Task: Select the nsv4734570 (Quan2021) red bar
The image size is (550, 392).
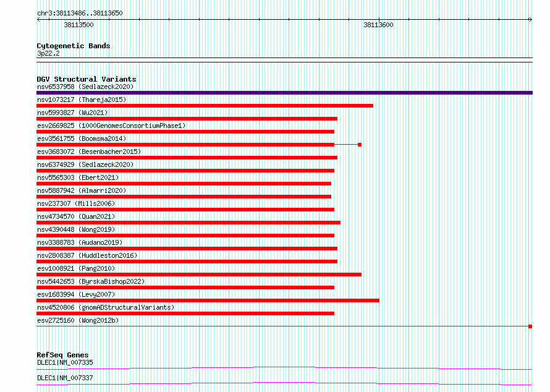Action: [188, 223]
